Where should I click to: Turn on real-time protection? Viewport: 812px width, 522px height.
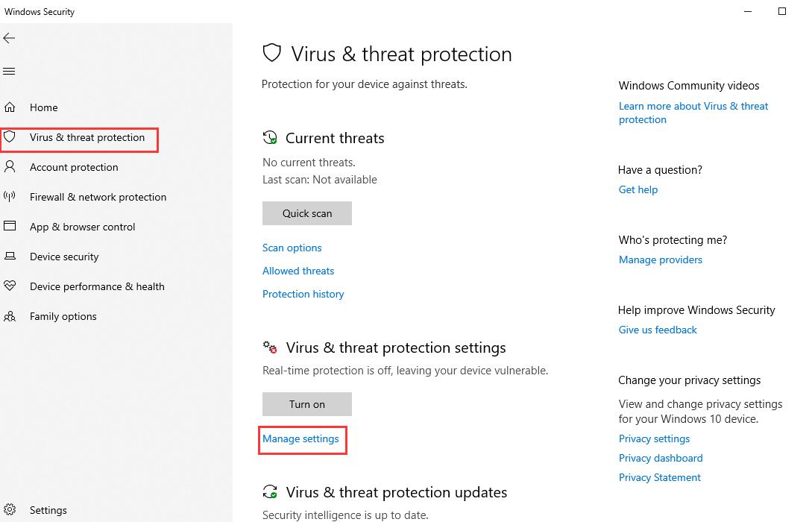(307, 404)
